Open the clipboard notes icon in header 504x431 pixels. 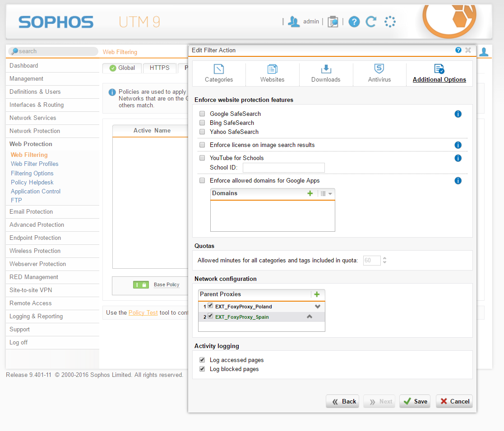pos(333,22)
